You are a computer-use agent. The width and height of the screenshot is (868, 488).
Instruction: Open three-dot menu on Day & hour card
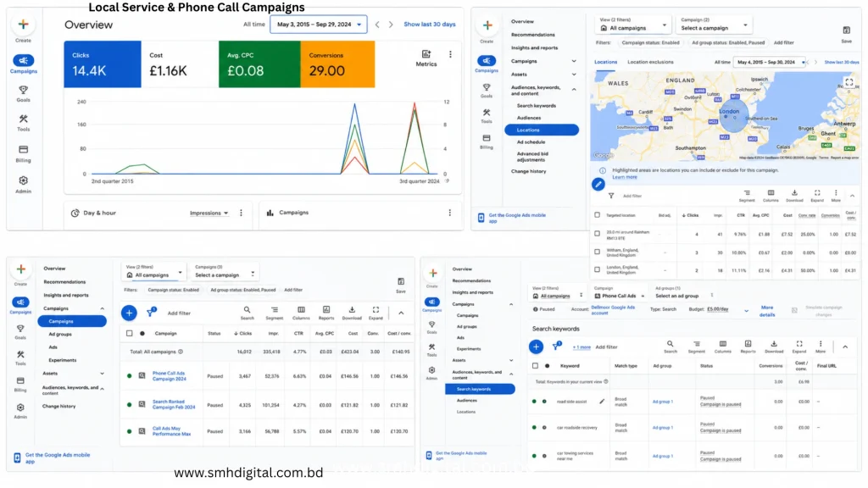(x=241, y=213)
